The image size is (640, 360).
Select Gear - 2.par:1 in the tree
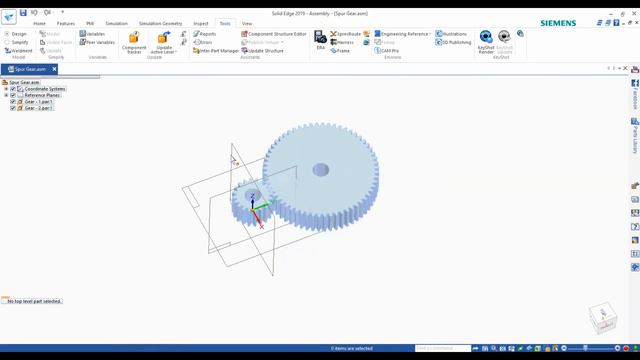pyautogui.click(x=38, y=108)
